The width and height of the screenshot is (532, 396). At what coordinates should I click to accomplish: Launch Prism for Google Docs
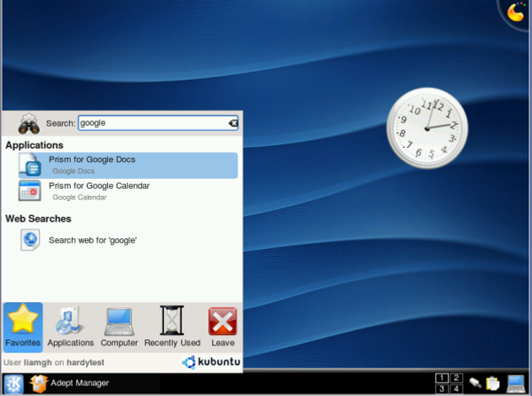pyautogui.click(x=128, y=166)
